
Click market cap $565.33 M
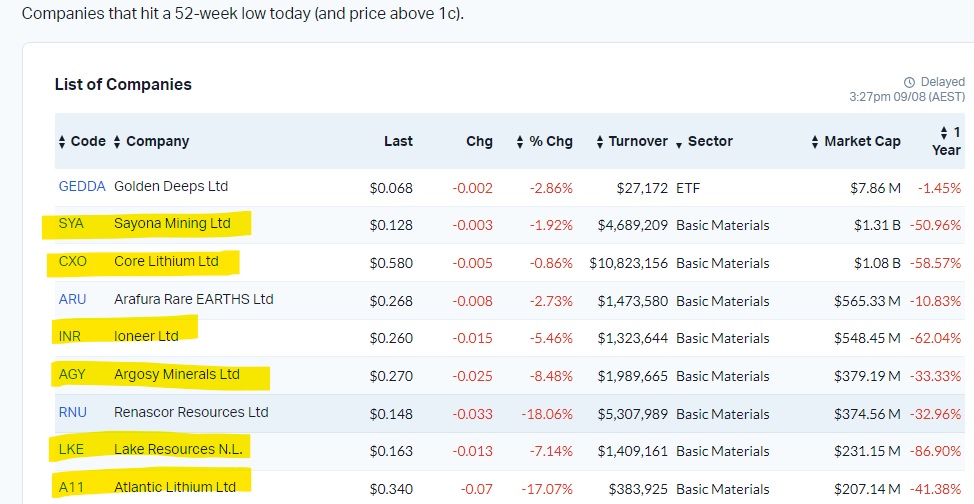click(x=867, y=301)
